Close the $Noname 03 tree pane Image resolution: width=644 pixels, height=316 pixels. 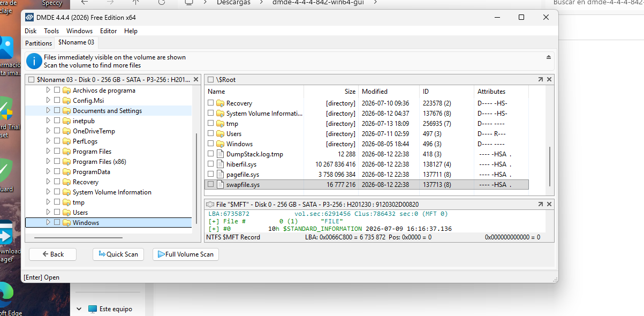pyautogui.click(x=195, y=79)
